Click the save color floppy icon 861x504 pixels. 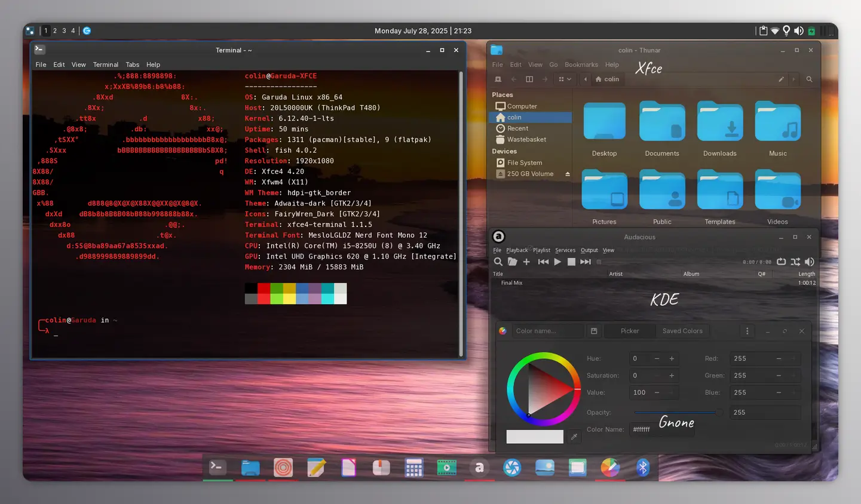pyautogui.click(x=594, y=331)
